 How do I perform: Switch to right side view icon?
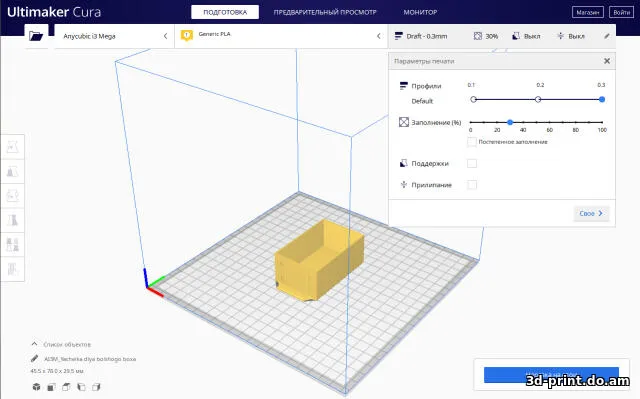click(x=96, y=387)
